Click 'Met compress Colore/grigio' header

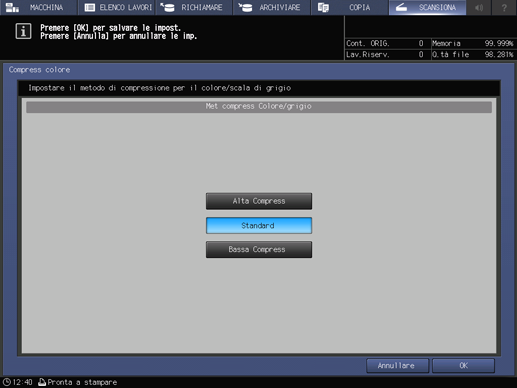point(259,106)
